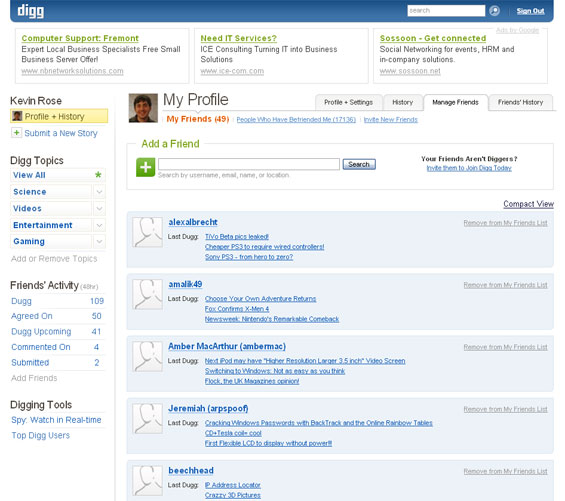The height and width of the screenshot is (501, 565).
Task: Click beechhead's avatar placeholder icon
Action: [147, 481]
